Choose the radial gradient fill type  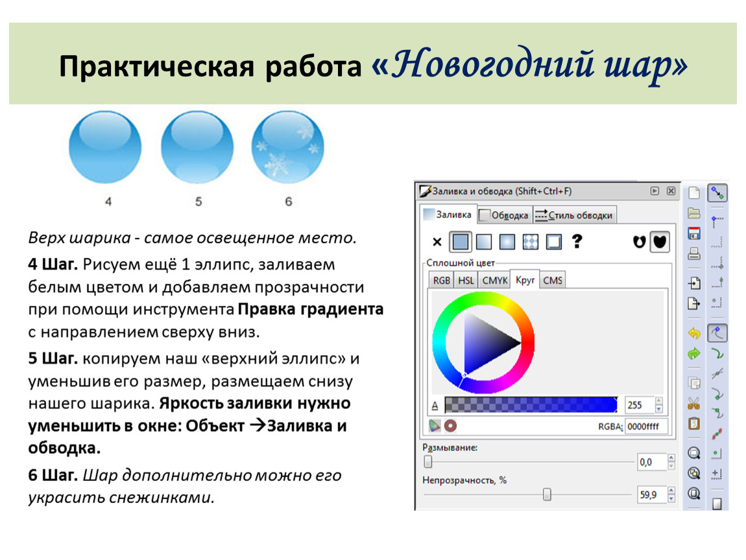point(507,242)
